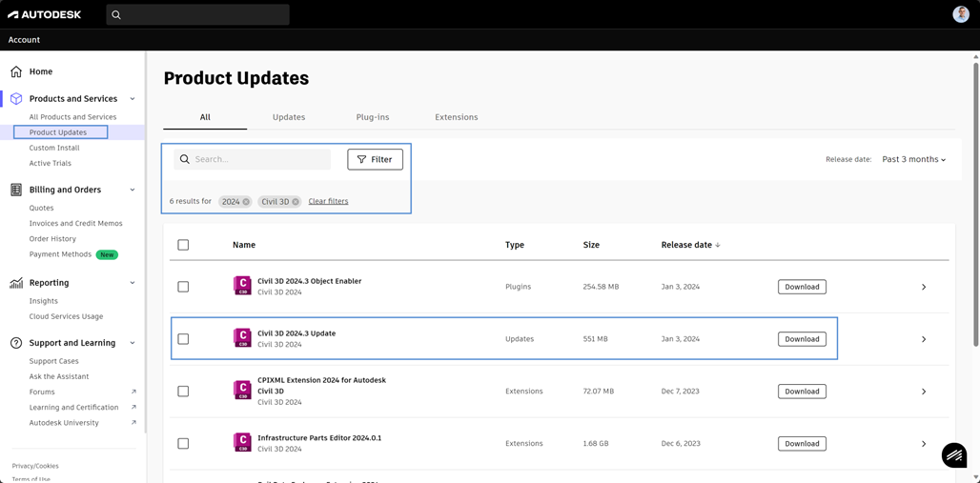Image resolution: width=980 pixels, height=483 pixels.
Task: Expand details arrow for Civil 3D 2024.3 Update
Action: coord(924,339)
